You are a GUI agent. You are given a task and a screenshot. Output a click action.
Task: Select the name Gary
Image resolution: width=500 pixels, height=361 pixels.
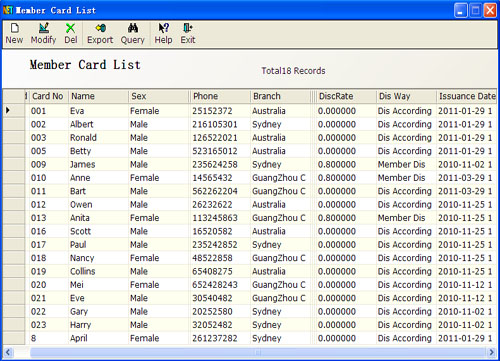79,311
